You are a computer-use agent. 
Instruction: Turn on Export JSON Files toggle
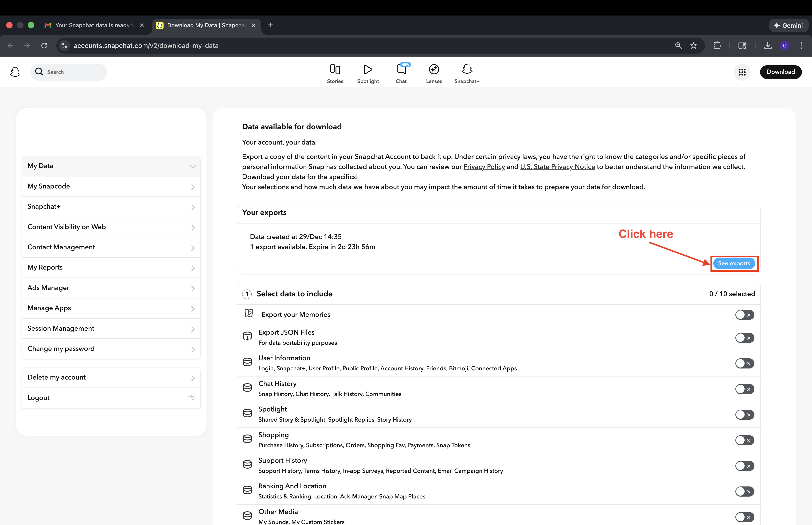[744, 338]
